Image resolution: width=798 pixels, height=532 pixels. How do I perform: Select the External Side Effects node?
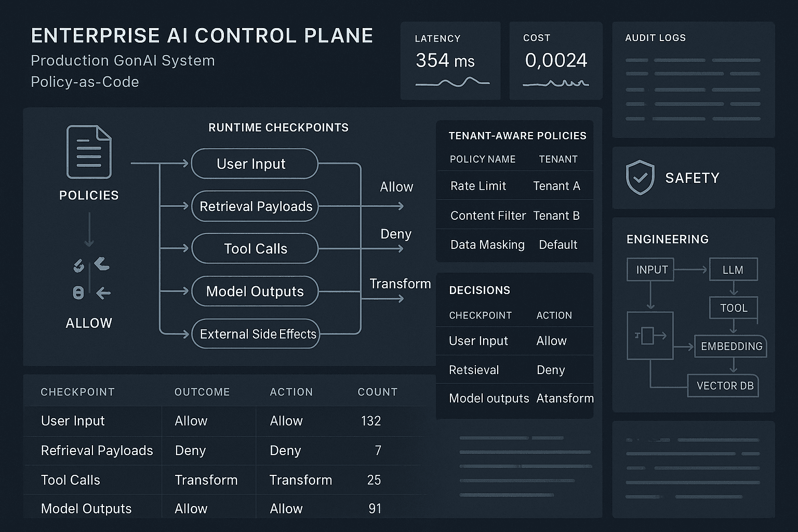click(x=256, y=334)
